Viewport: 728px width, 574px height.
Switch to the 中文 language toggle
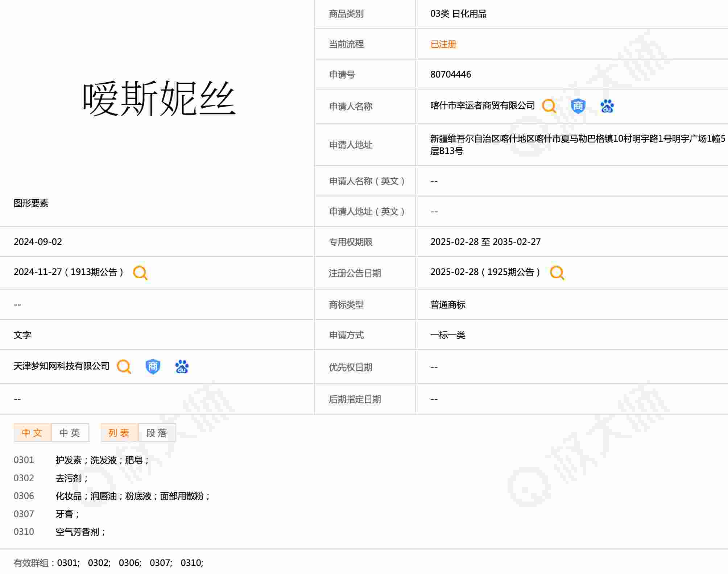(x=32, y=433)
